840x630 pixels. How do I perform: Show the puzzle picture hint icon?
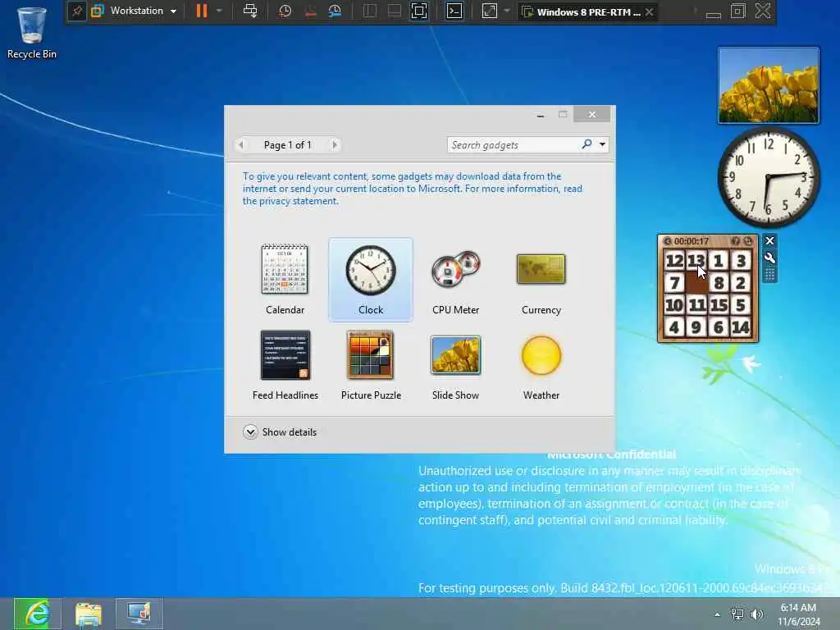tap(736, 242)
